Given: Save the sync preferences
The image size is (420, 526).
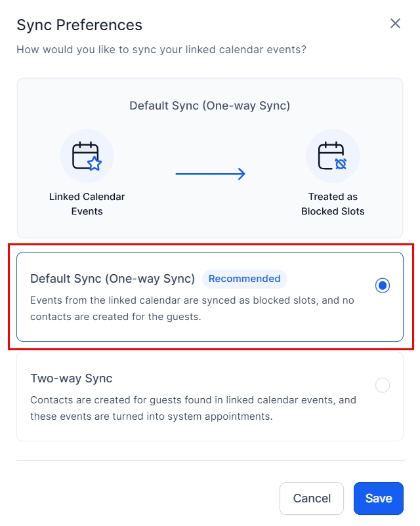Looking at the screenshot, I should (x=378, y=498).
